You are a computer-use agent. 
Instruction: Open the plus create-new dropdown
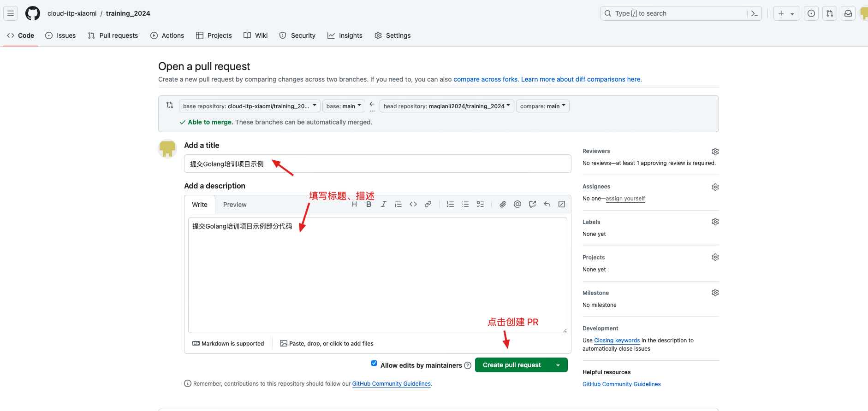(x=786, y=13)
